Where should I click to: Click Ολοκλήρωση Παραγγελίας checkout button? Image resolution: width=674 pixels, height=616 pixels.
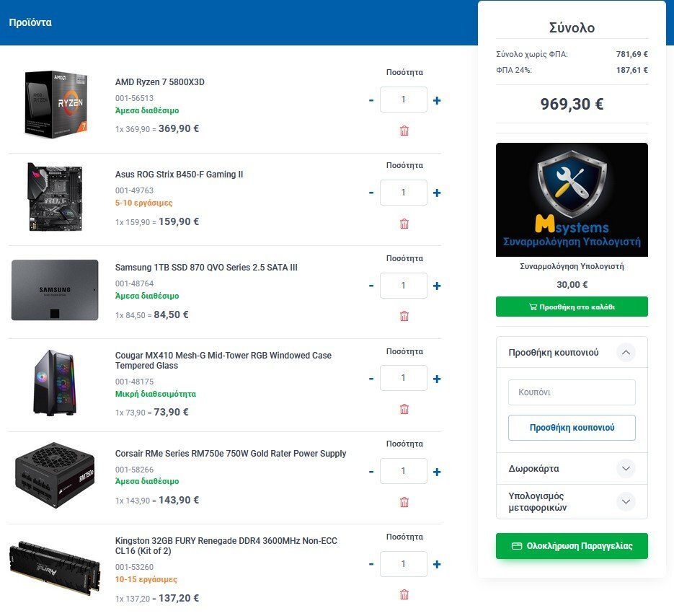pyautogui.click(x=572, y=546)
